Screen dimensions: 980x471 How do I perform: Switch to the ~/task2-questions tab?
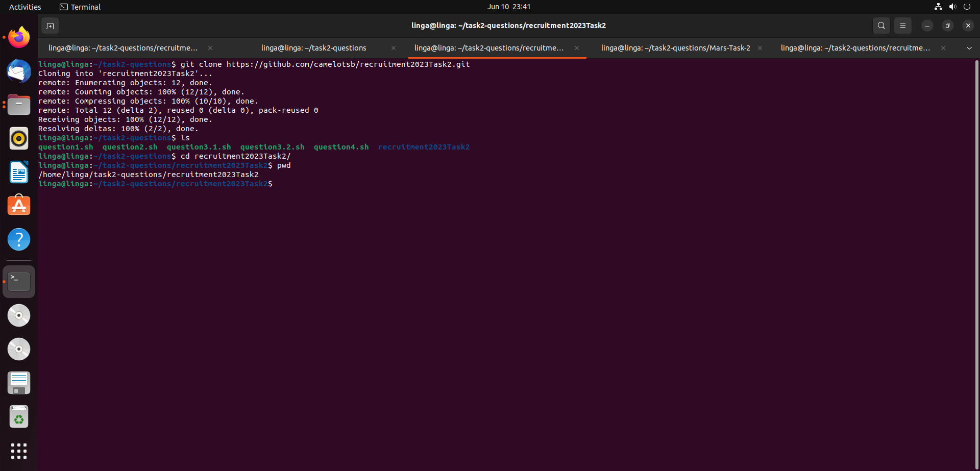pyautogui.click(x=313, y=48)
